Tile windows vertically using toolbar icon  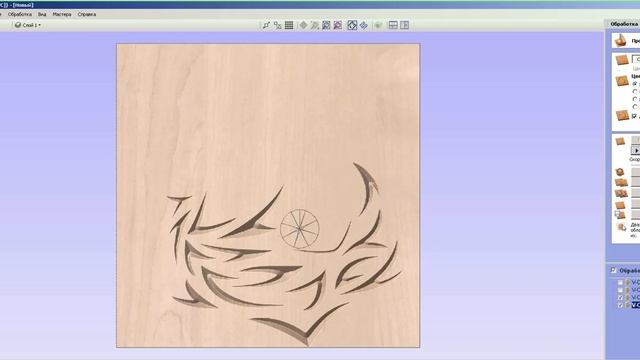click(404, 25)
